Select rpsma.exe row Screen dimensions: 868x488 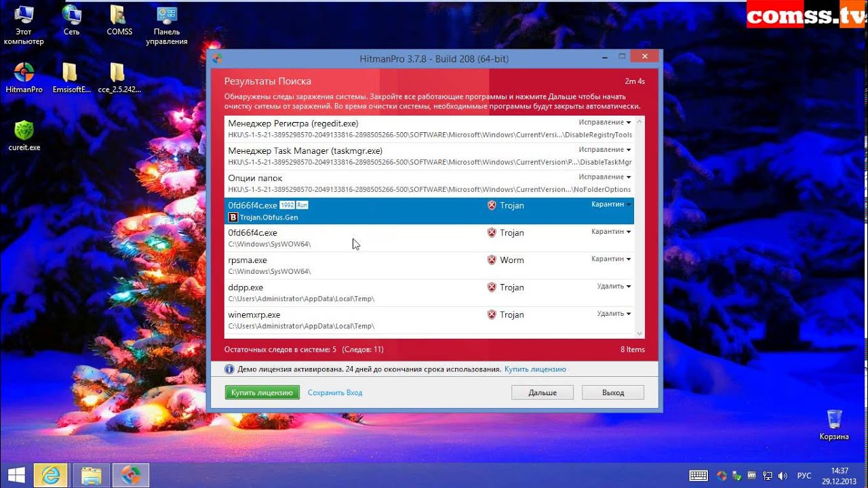click(429, 265)
